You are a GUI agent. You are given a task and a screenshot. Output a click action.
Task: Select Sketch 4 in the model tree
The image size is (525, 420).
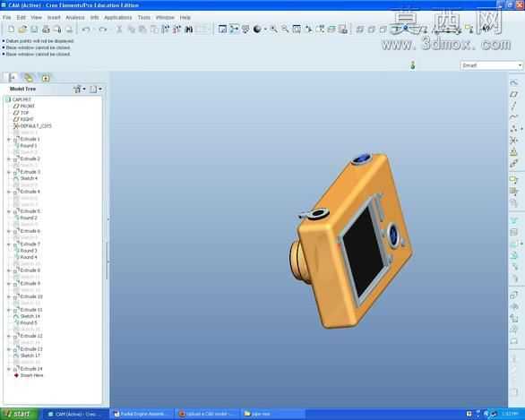tap(26, 178)
